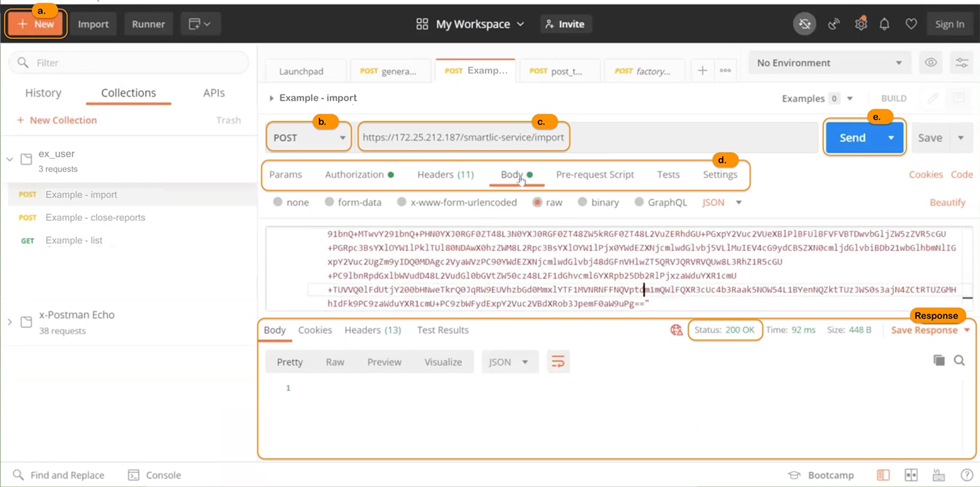Switch to APIs tab in sidebar
The image size is (980, 487).
click(x=214, y=93)
